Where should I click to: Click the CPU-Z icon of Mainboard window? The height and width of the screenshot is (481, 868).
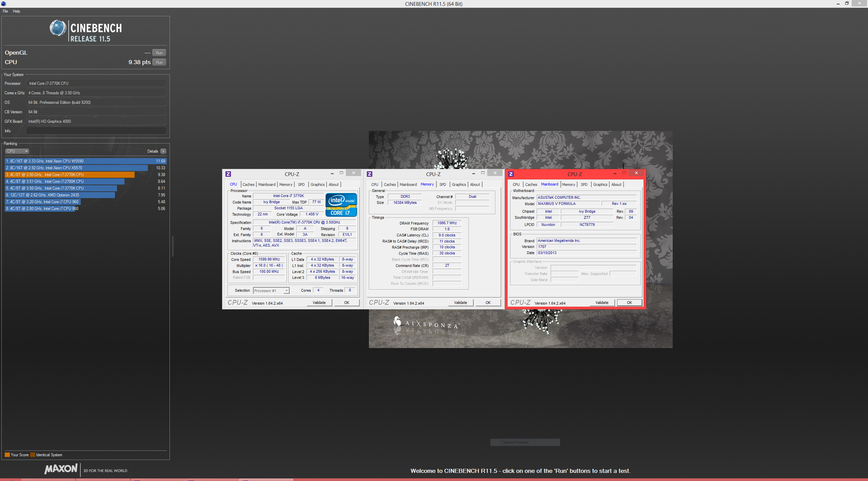(x=511, y=174)
